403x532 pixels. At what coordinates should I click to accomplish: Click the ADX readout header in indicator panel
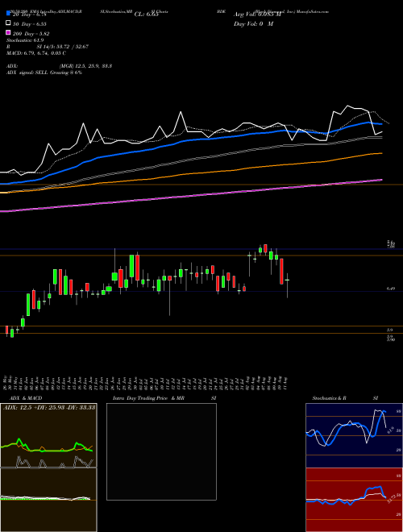coord(49,407)
